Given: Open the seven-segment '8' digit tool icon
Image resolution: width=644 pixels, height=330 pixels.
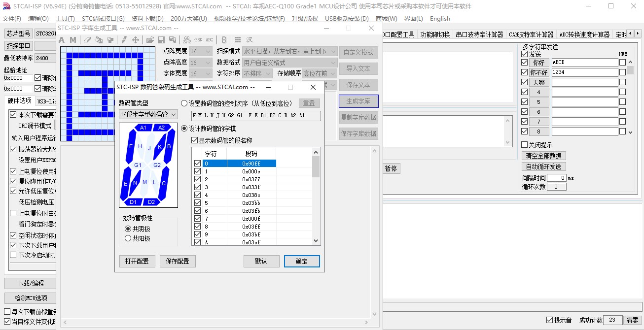Looking at the screenshot, I should (x=224, y=40).
